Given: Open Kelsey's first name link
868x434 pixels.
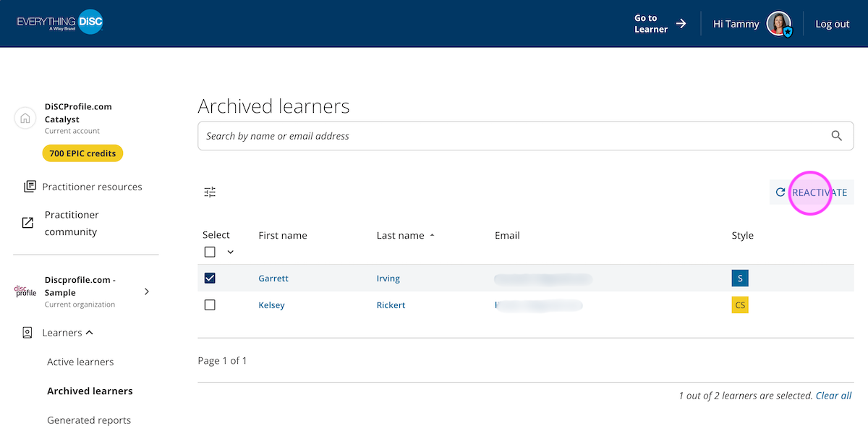Looking at the screenshot, I should click(271, 305).
